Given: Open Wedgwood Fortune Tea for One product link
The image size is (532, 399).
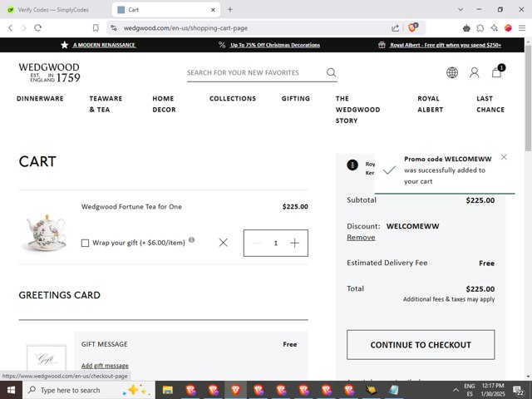Looking at the screenshot, I should click(x=131, y=207).
